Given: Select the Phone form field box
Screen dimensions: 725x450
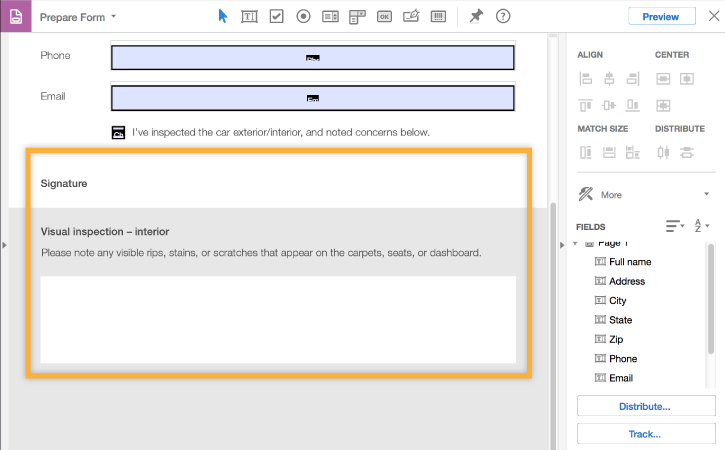Looking at the screenshot, I should [313, 58].
